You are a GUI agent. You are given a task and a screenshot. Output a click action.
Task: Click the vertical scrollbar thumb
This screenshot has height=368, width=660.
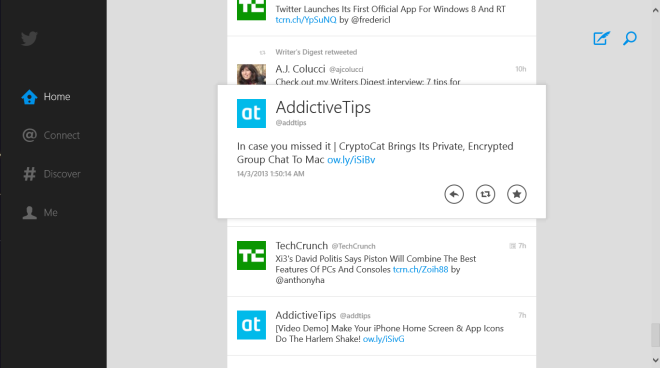655,334
